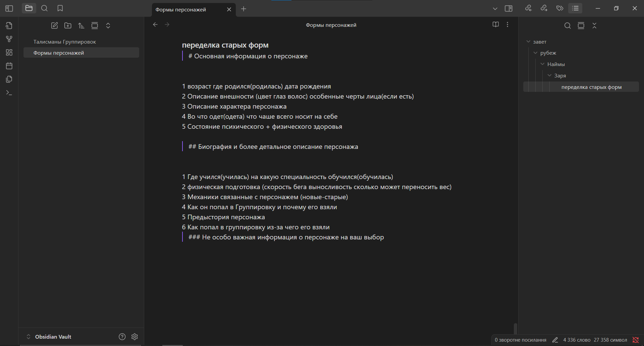Open quick switcher ribbon icon
The image size is (644, 346).
[9, 25]
